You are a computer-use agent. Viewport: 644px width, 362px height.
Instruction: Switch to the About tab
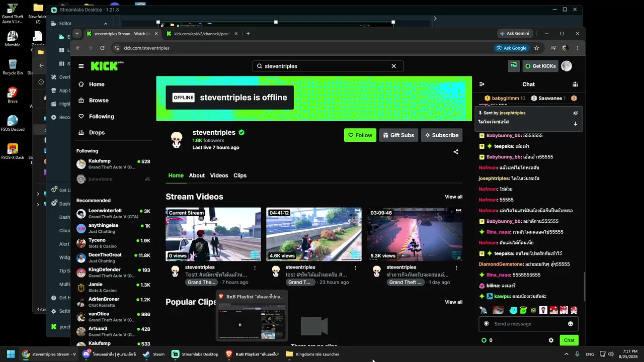click(x=197, y=175)
